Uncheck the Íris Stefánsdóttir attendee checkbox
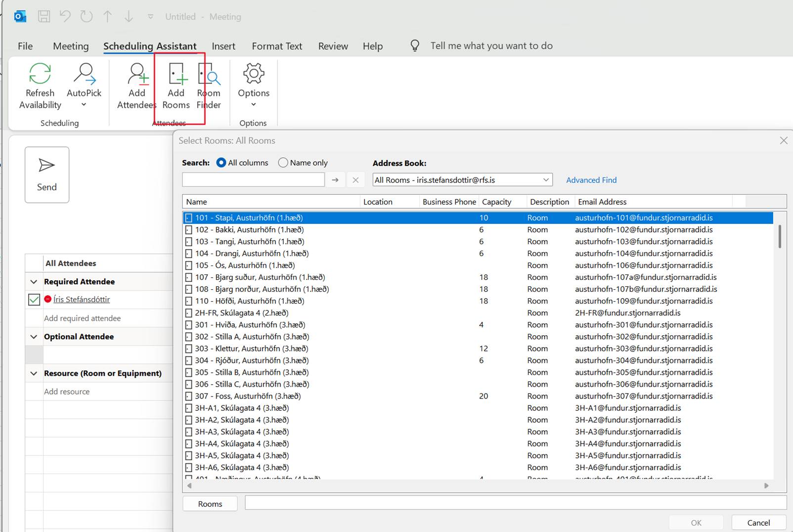Viewport: 793px width, 532px height. [34, 300]
